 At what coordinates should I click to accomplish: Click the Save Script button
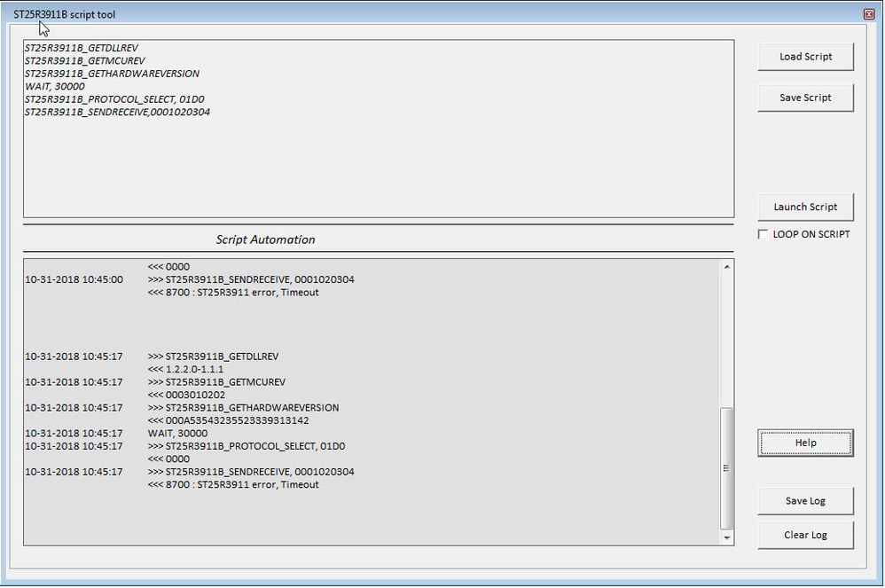[805, 98]
